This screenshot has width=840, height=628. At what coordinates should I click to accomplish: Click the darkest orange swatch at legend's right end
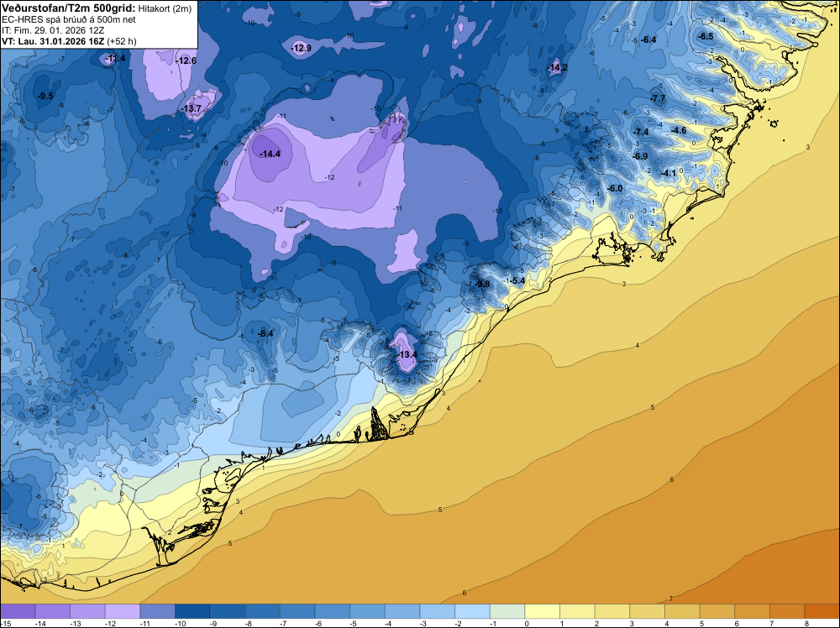(822, 611)
